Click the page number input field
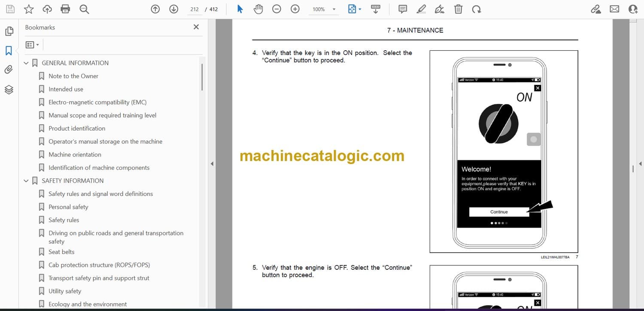 (194, 9)
